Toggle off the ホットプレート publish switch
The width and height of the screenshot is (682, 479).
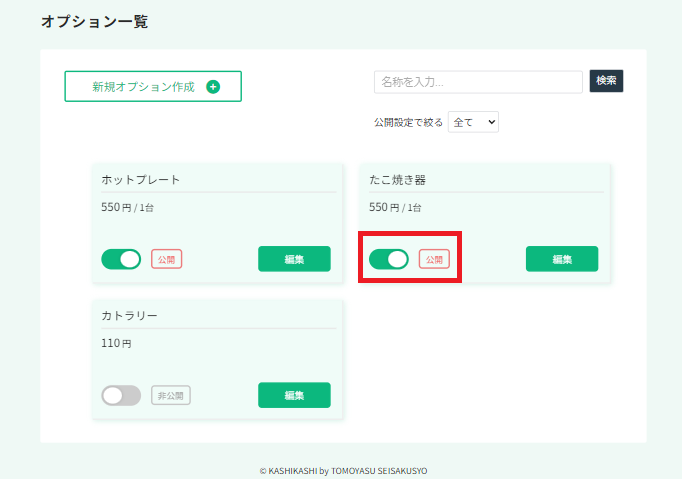[121, 259]
